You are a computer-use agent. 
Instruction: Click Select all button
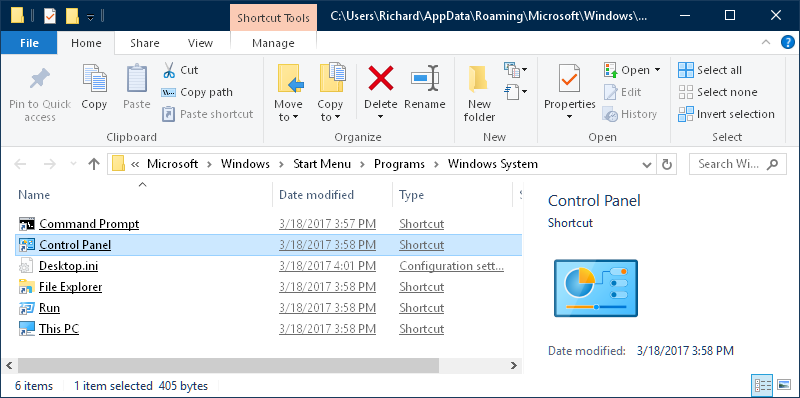(x=710, y=70)
